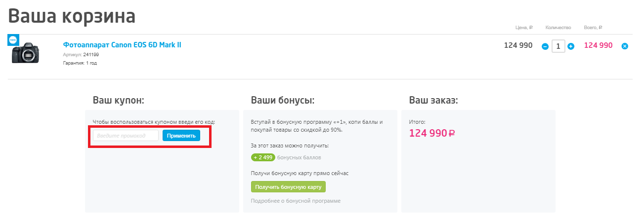Click the Ваши бонусы section title
Screen dimensions: 644x218
(x=283, y=101)
